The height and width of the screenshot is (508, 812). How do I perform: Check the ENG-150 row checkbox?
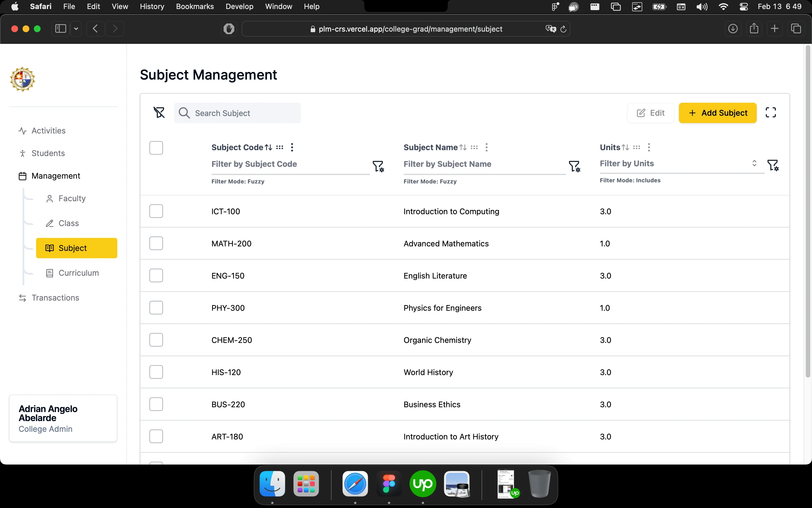pyautogui.click(x=156, y=275)
